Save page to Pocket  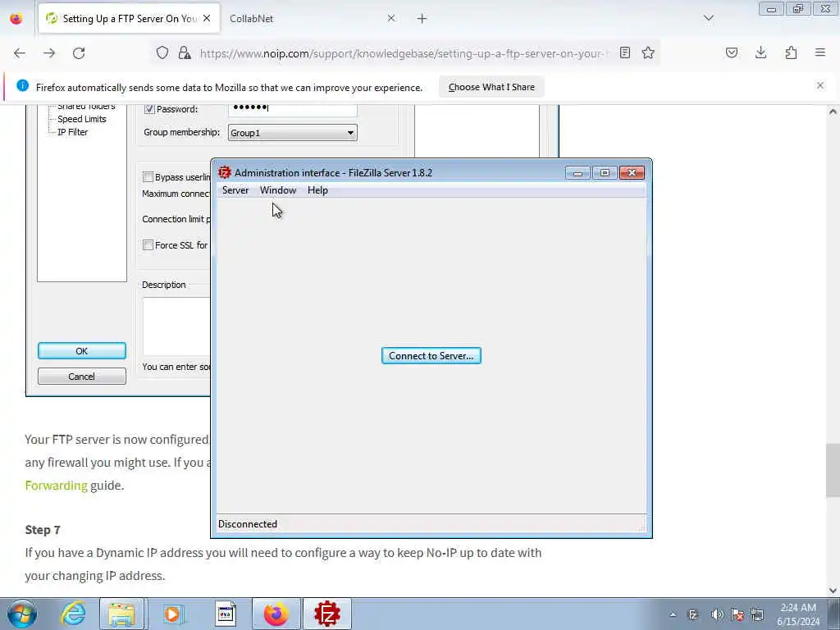tap(731, 52)
